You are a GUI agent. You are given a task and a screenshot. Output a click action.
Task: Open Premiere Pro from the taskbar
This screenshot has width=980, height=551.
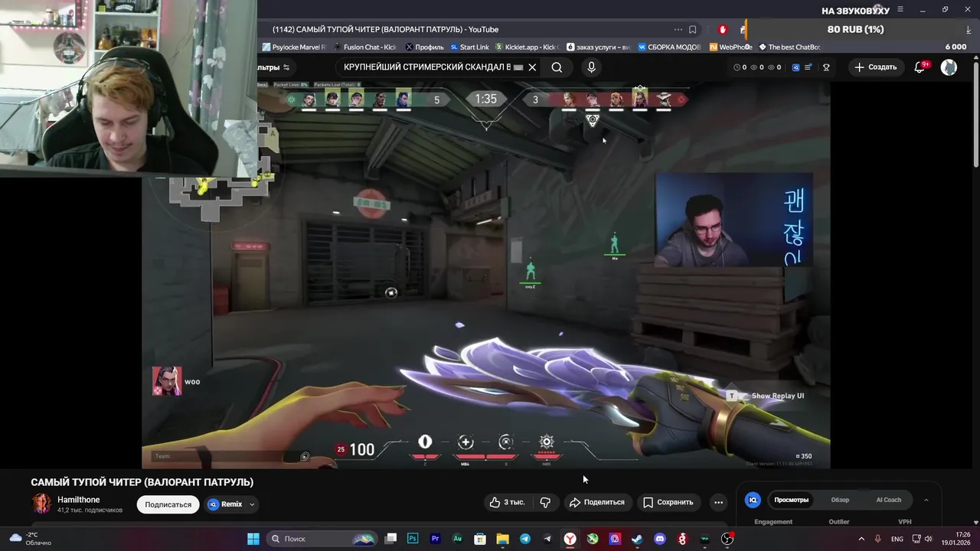point(436,539)
